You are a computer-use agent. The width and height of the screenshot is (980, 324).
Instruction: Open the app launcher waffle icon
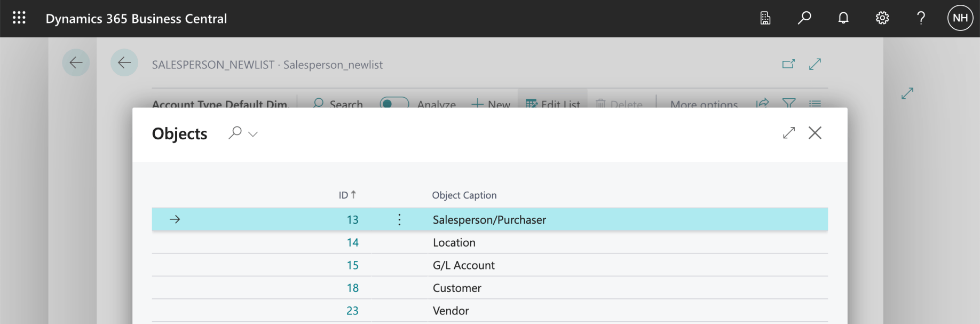coord(19,18)
